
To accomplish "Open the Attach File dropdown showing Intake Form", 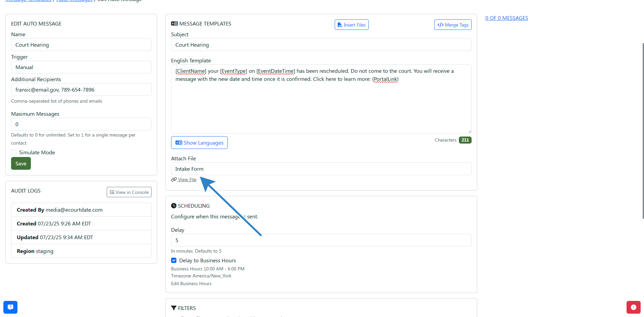I will [x=321, y=169].
